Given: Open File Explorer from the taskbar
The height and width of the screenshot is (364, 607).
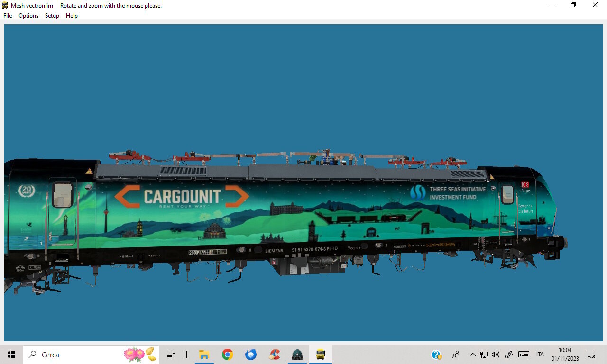Looking at the screenshot, I should tap(204, 355).
